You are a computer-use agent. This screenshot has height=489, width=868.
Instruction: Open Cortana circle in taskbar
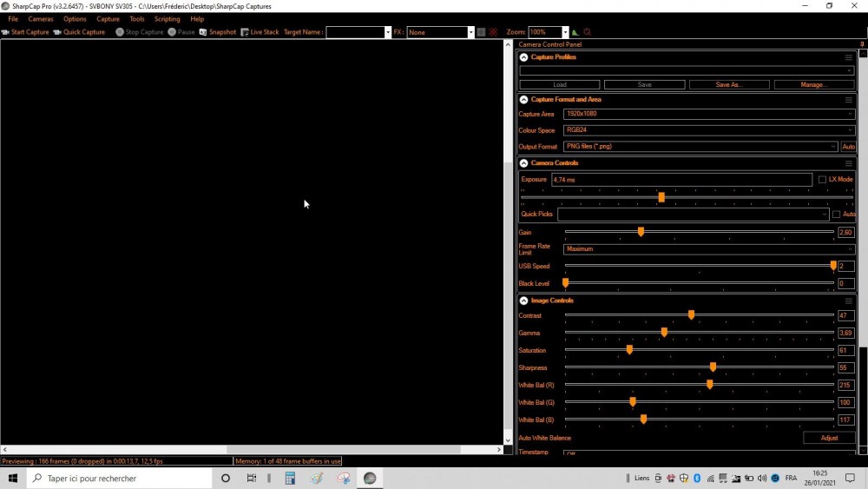tap(226, 478)
